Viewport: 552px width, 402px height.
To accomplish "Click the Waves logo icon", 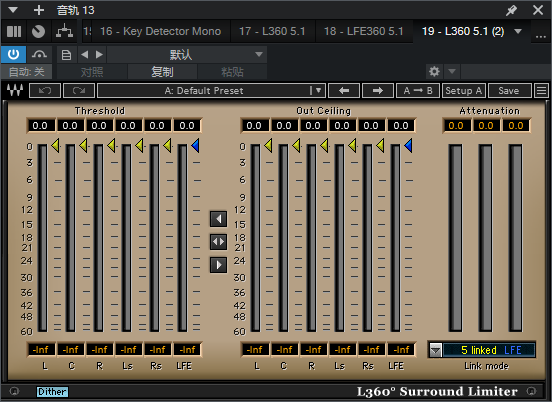I will [x=15, y=90].
